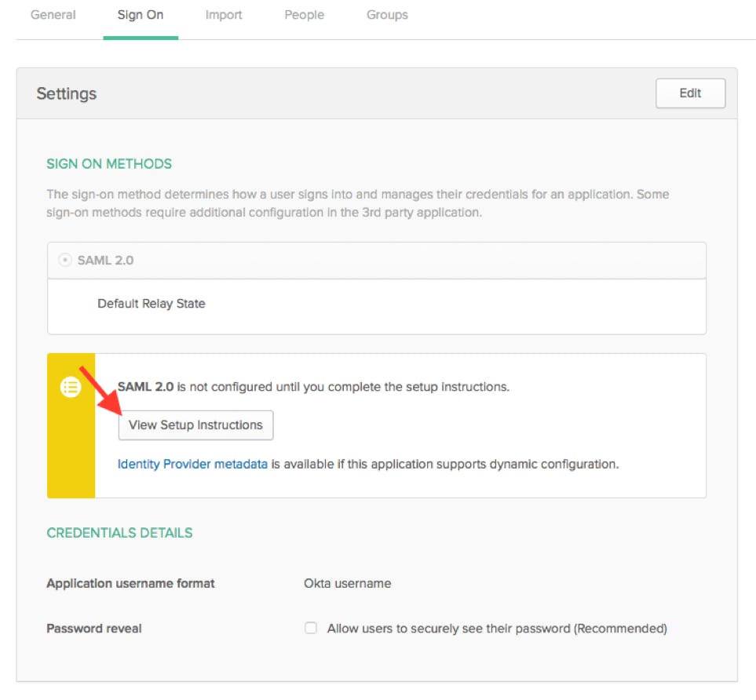
Task: Enable the Password reveal checkbox
Action: 311,628
